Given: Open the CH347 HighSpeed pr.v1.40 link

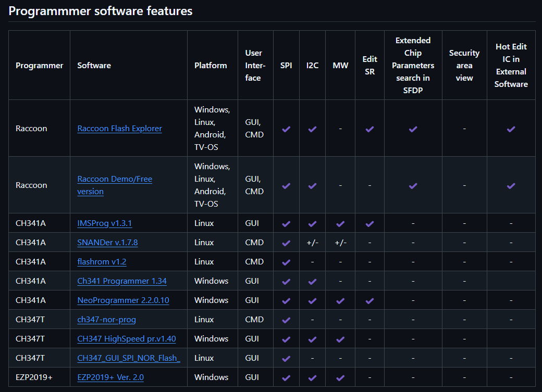Looking at the screenshot, I should [x=127, y=339].
